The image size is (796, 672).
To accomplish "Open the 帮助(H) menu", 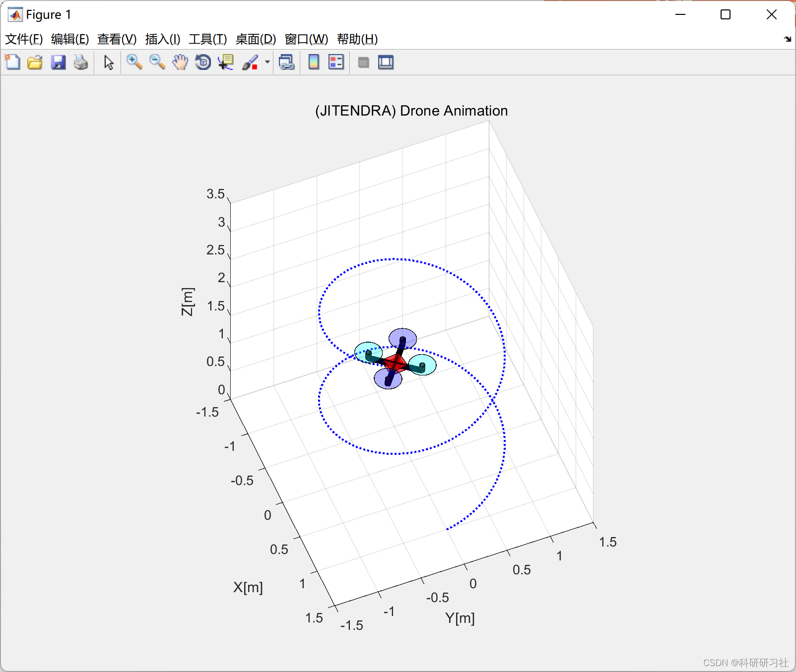I will [357, 39].
